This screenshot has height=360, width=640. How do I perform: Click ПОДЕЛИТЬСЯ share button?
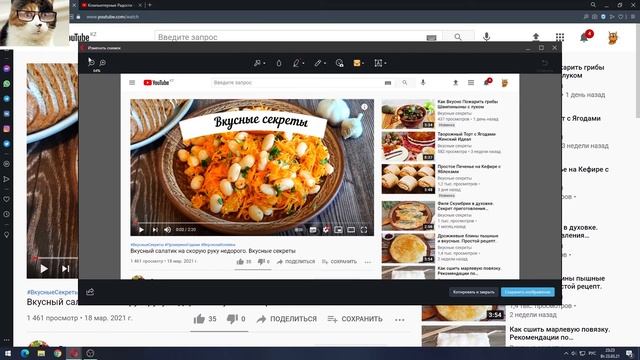click(287, 319)
